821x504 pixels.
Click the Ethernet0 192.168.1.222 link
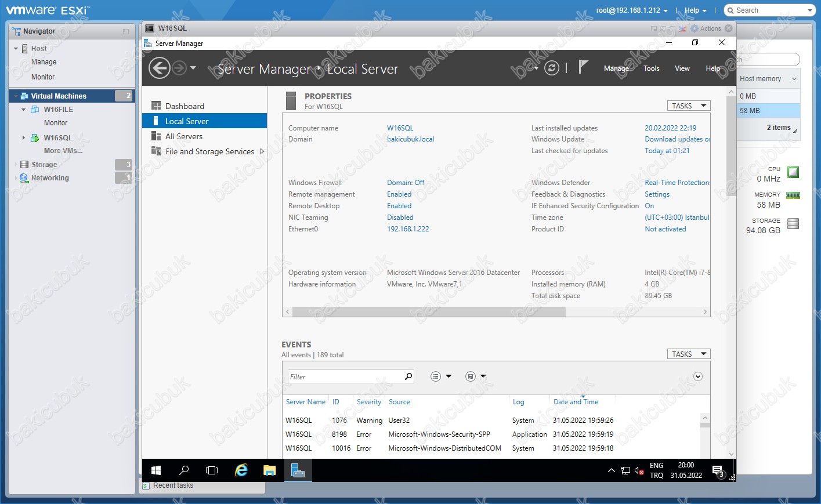click(408, 229)
